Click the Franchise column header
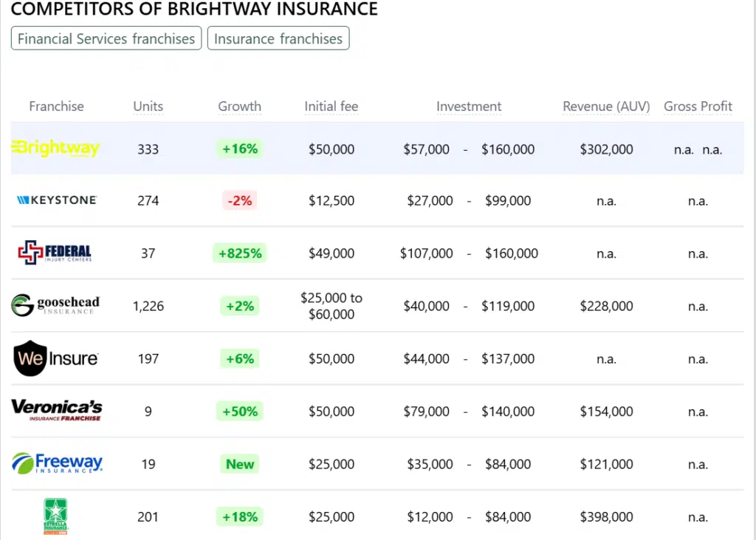756x540 pixels. coord(56,106)
